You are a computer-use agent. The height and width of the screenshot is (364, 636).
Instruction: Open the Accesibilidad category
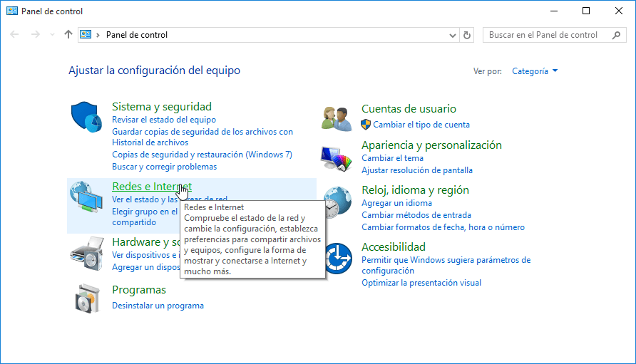pos(394,247)
